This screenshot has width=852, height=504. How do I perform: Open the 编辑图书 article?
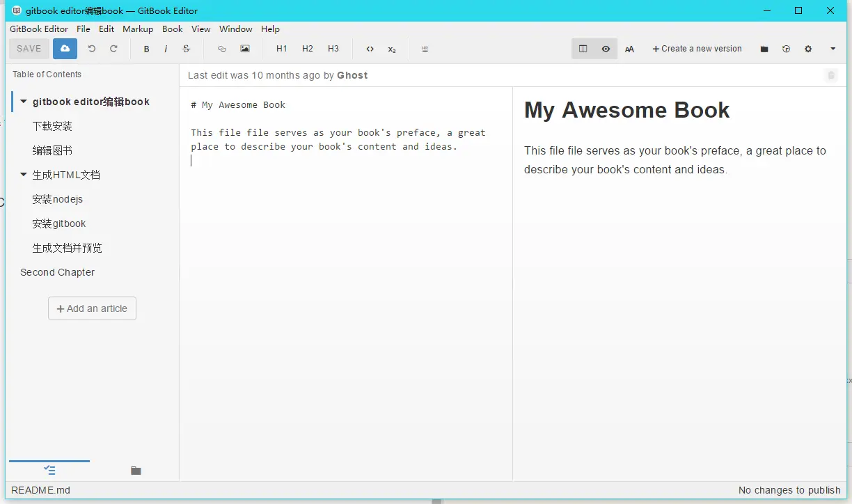click(52, 150)
